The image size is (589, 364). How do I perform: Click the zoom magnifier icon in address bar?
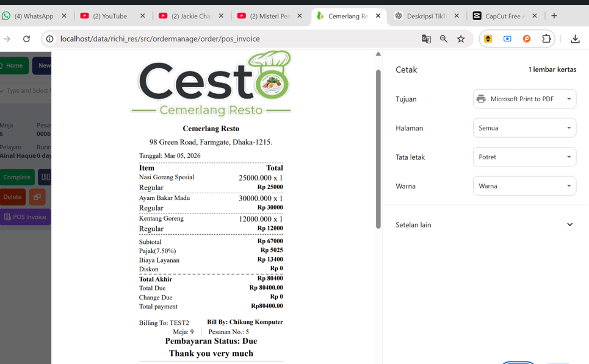pos(444,39)
